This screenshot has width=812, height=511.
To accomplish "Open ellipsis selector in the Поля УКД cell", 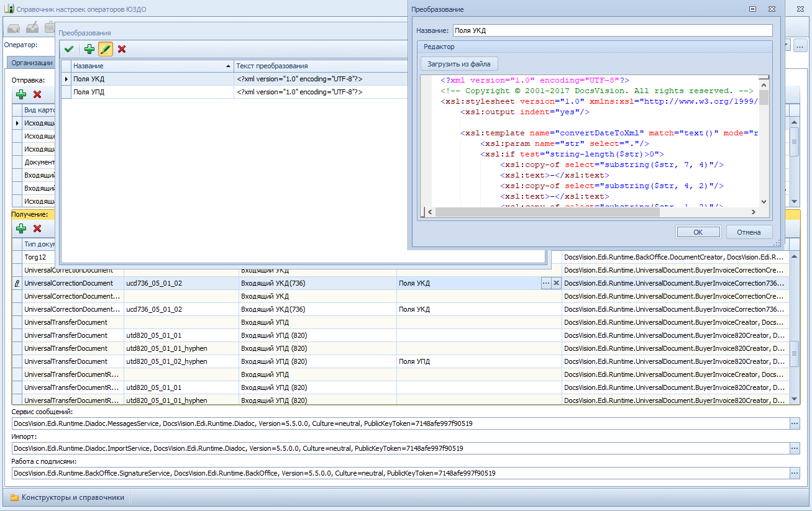I will pos(546,283).
